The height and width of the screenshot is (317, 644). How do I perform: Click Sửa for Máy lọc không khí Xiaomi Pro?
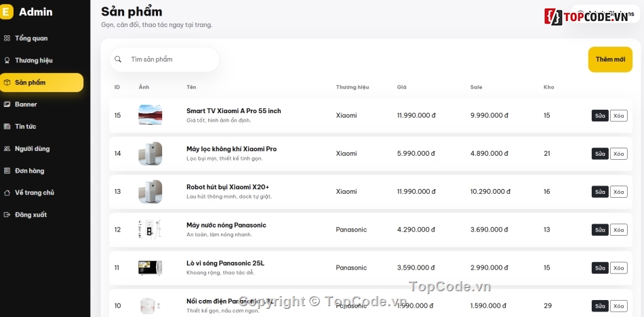click(600, 154)
